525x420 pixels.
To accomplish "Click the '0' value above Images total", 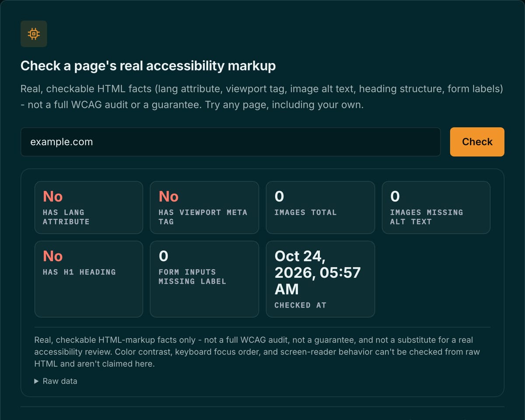I will click(279, 196).
